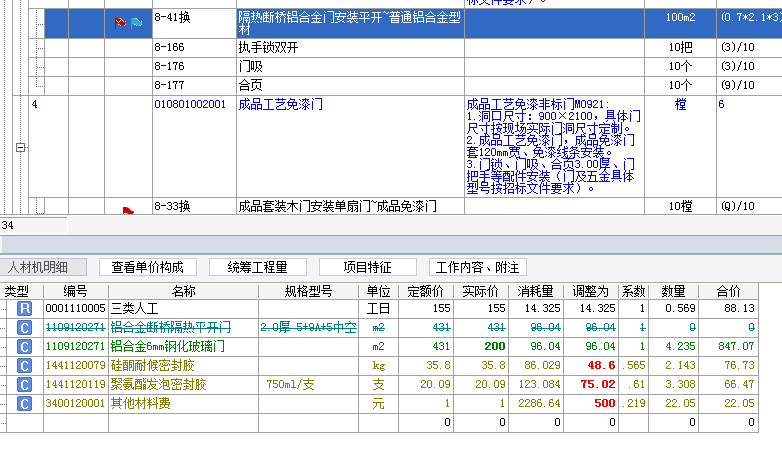Viewport: 782px width, 455px height.
Task: Click 编号 column header
Action: tap(76, 291)
